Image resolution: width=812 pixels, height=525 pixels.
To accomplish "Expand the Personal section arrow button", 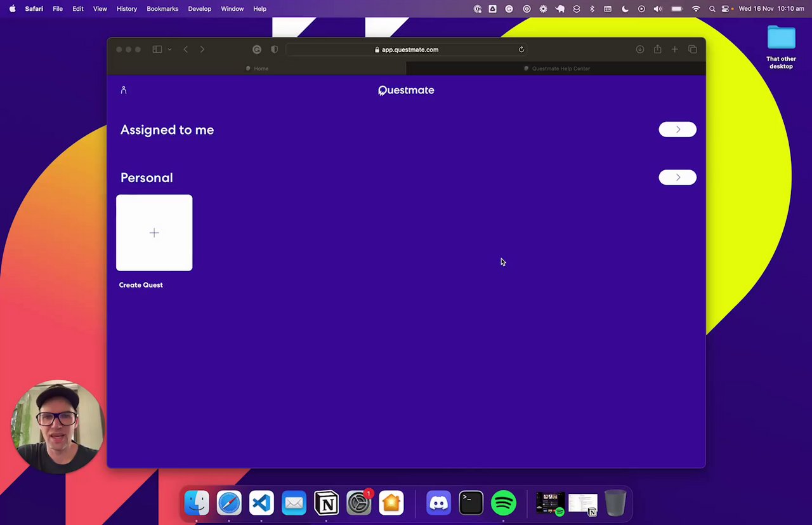I will coord(678,177).
